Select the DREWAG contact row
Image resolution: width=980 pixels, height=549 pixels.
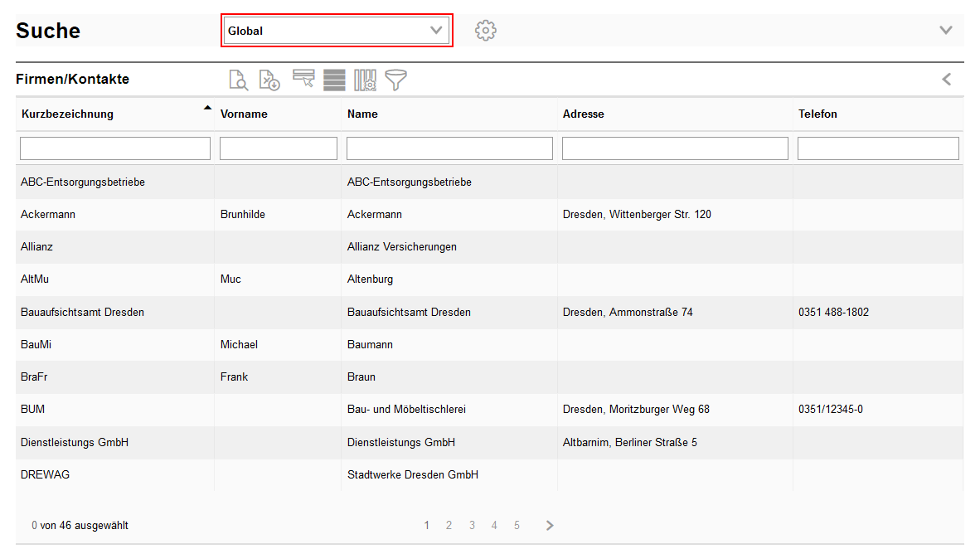(40, 475)
